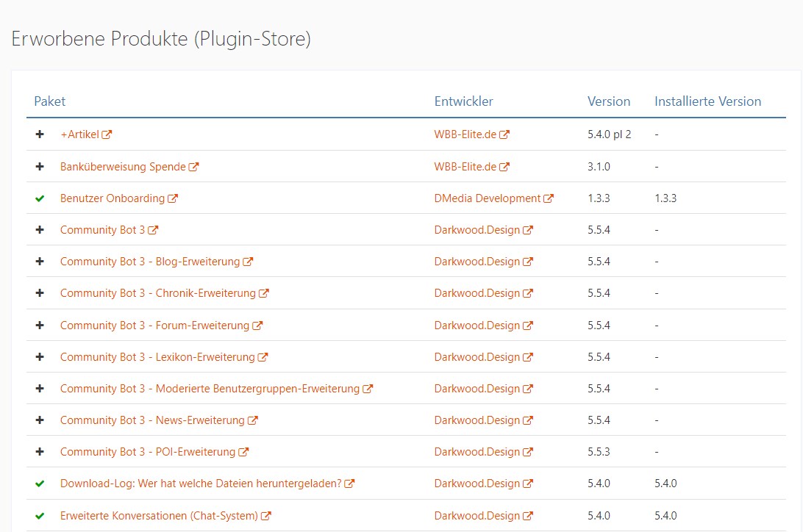
Task: Click the Installierte Version column header
Action: point(707,101)
